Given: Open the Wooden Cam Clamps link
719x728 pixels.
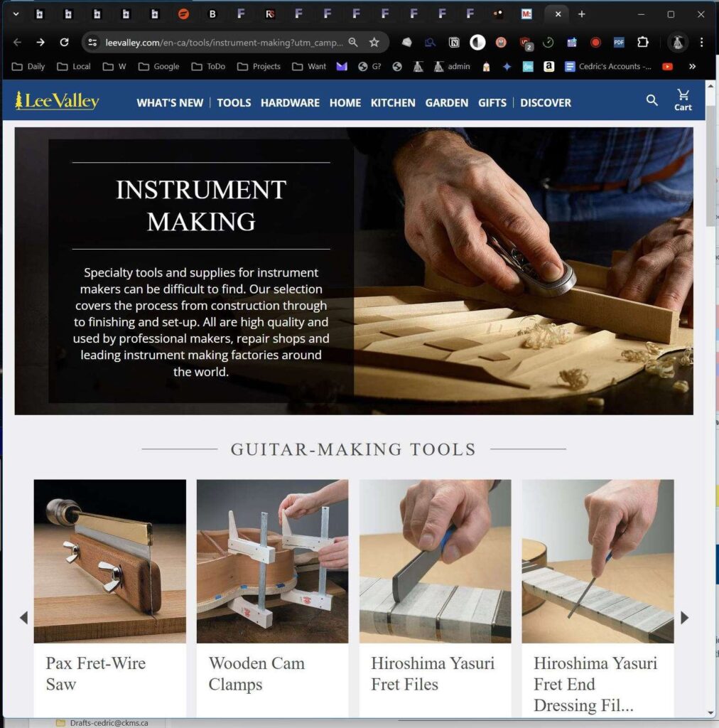Looking at the screenshot, I should (256, 673).
